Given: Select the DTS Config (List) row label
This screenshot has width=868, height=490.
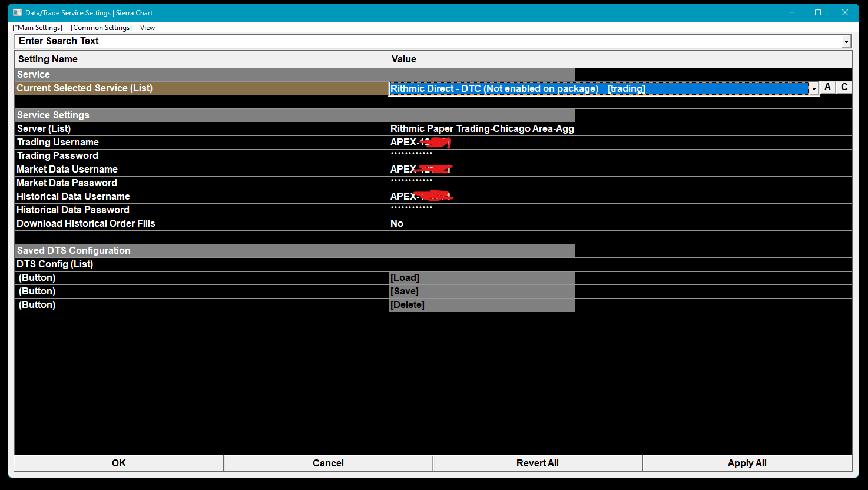Looking at the screenshot, I should point(201,264).
